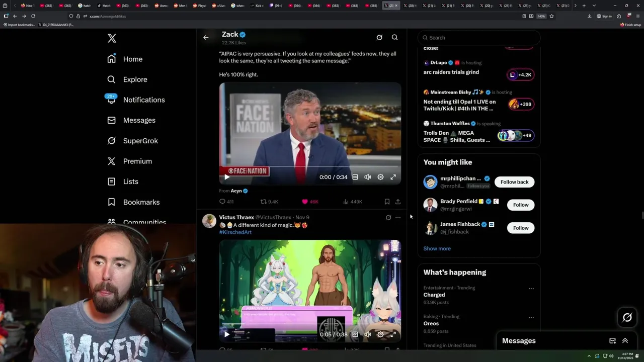Open the tab list dropdown arrow
The width and height of the screenshot is (644, 362).
(x=594, y=6)
